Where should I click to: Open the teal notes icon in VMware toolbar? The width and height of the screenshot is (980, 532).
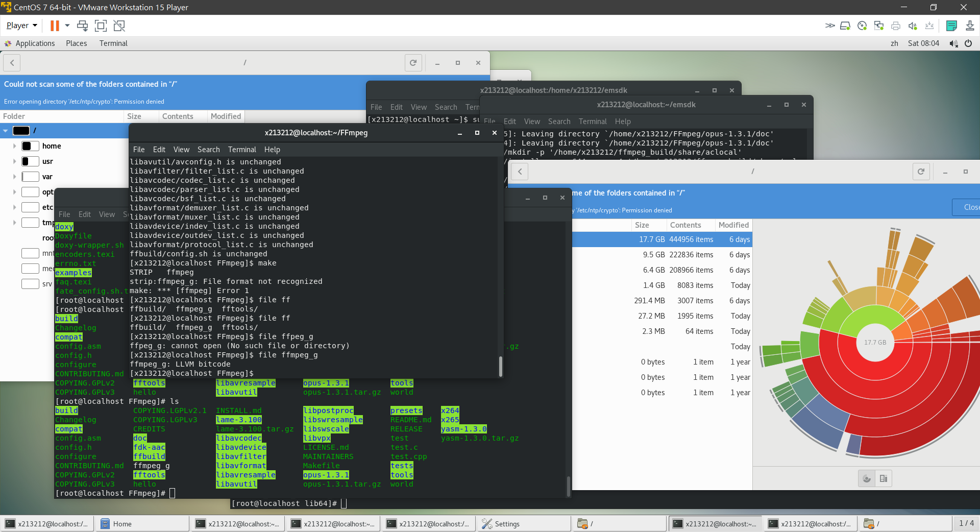[951, 26]
